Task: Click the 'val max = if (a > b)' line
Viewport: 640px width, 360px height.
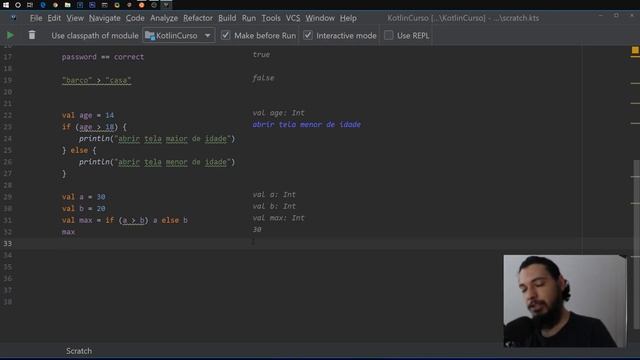Action: point(124,220)
